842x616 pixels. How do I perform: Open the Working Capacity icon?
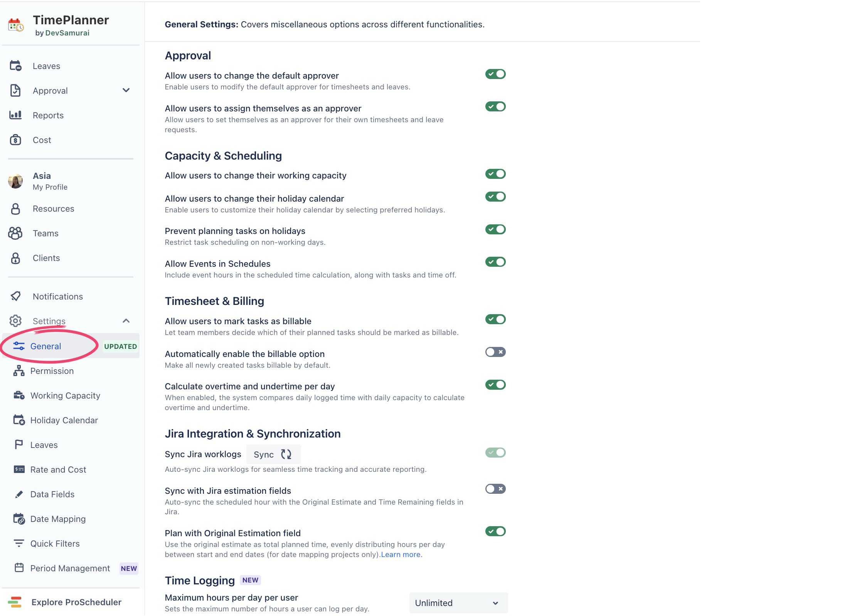point(19,395)
